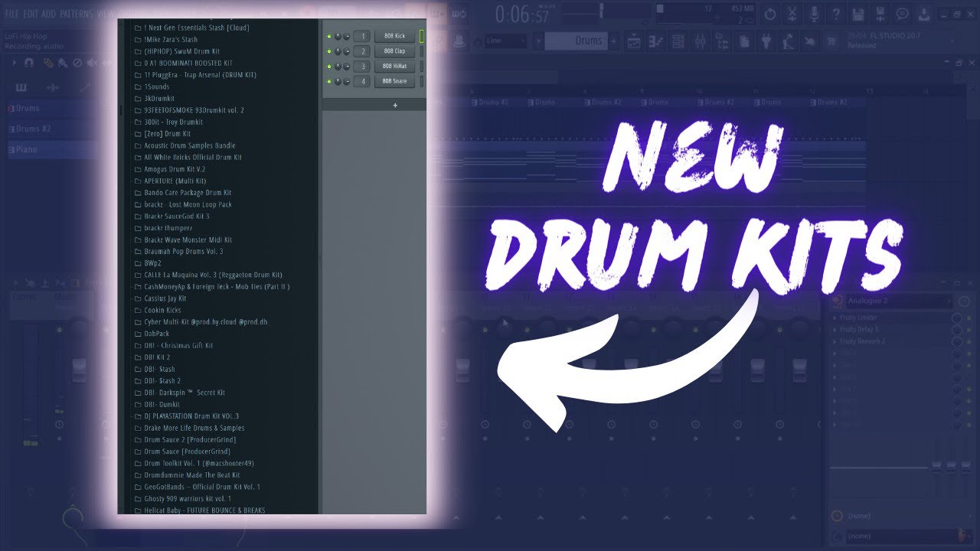Image resolution: width=980 pixels, height=551 pixels.
Task: Click channel number 3 button
Action: click(x=361, y=67)
